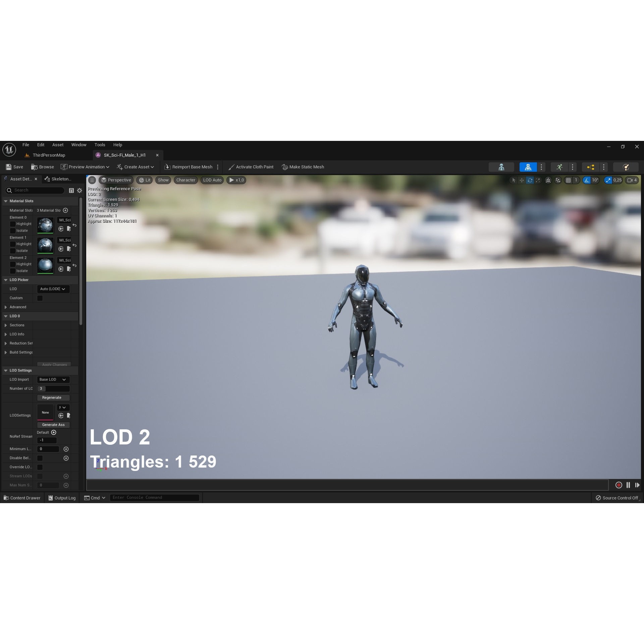Add a new material slot

click(x=65, y=210)
